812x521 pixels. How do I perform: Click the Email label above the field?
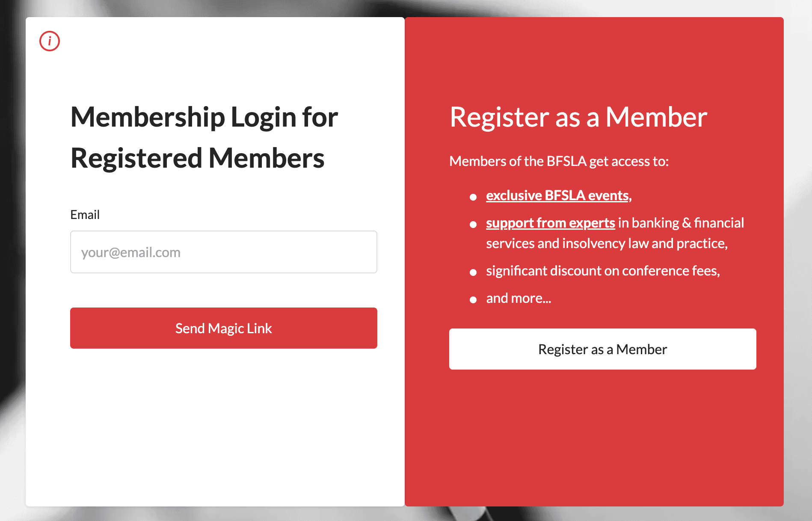(x=85, y=214)
